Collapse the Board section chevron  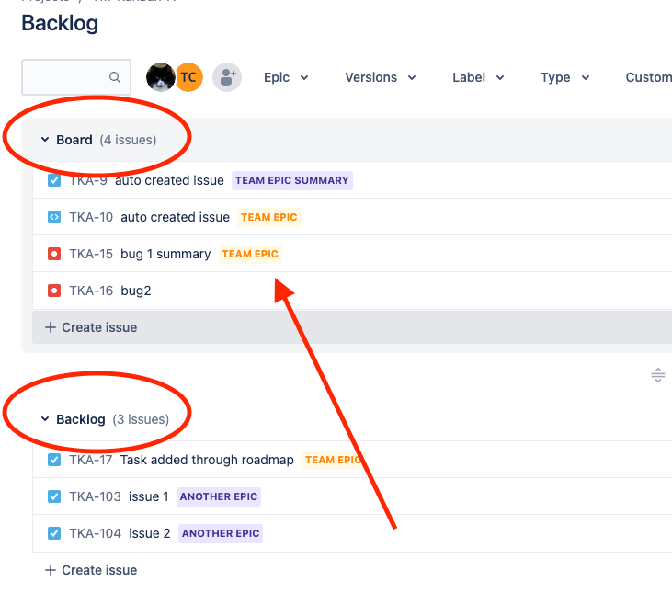45,140
